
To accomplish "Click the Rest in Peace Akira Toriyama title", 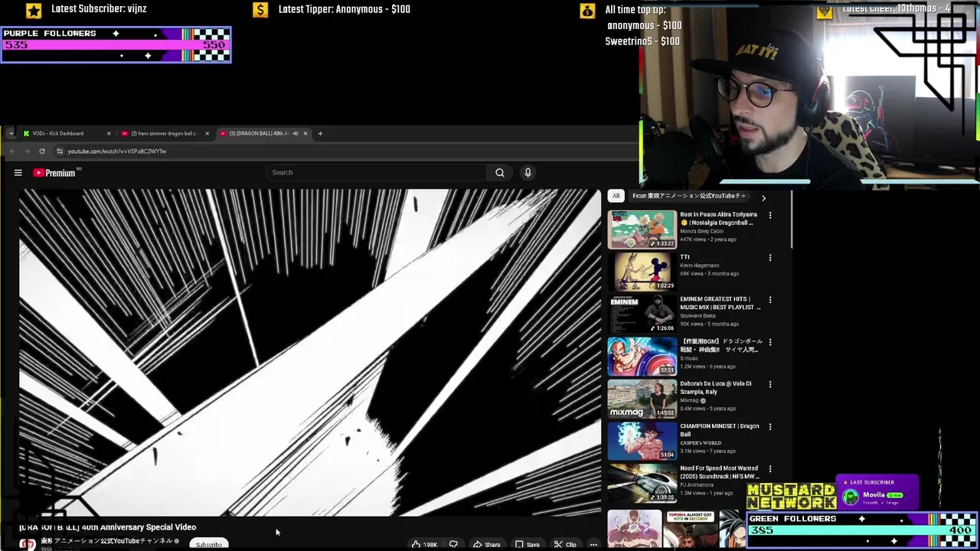I will coord(718,218).
